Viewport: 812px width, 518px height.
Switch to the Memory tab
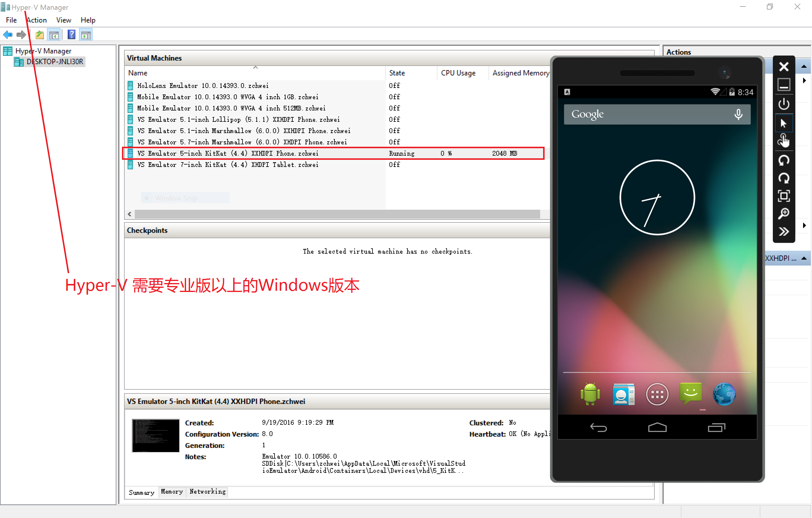172,492
